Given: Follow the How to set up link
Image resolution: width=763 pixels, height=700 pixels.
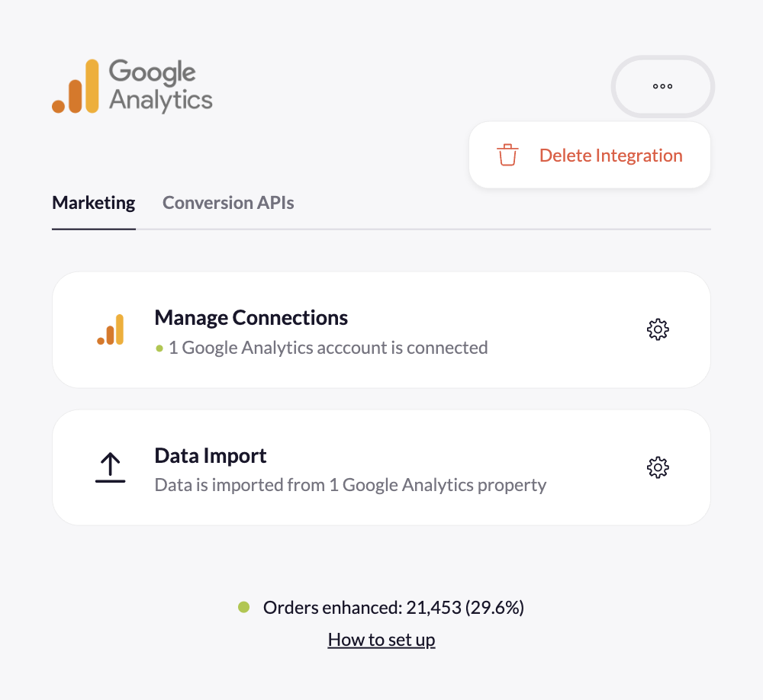Looking at the screenshot, I should tap(381, 640).
